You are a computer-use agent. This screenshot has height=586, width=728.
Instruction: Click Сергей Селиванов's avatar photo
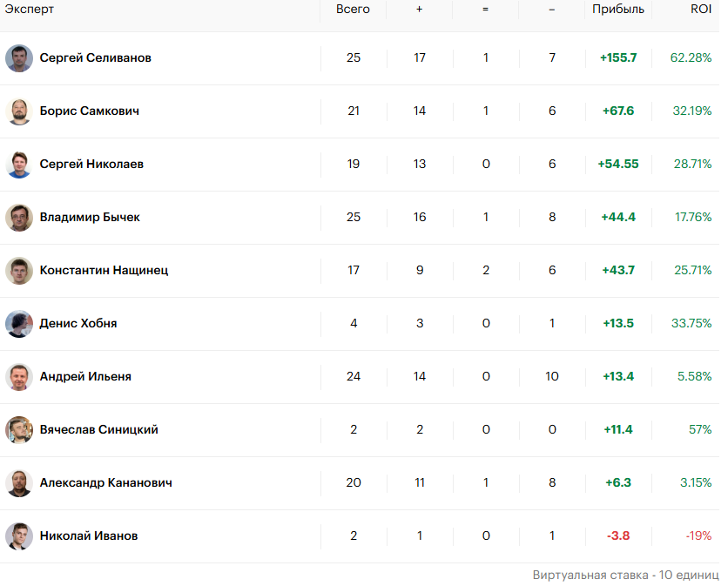pyautogui.click(x=18, y=58)
